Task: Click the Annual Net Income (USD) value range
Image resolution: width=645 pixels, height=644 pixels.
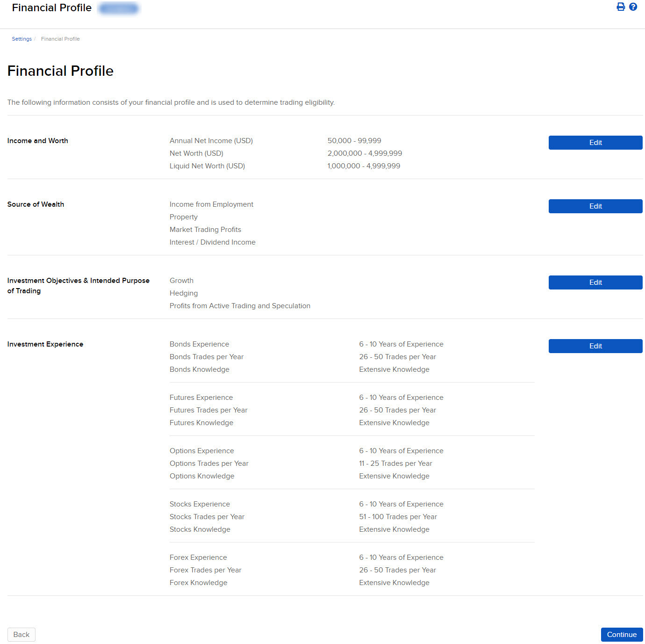Action: 354,140
